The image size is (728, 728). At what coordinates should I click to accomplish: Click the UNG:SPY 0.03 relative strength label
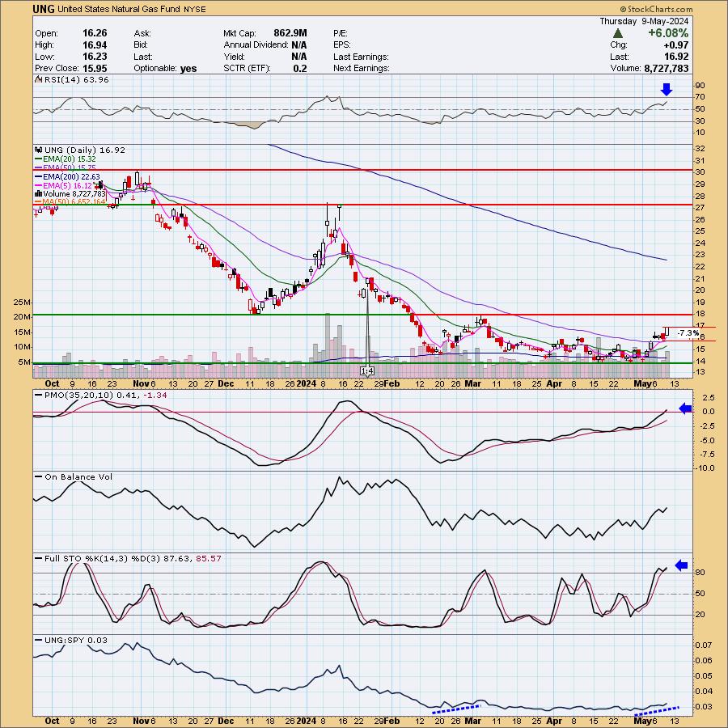coord(76,641)
